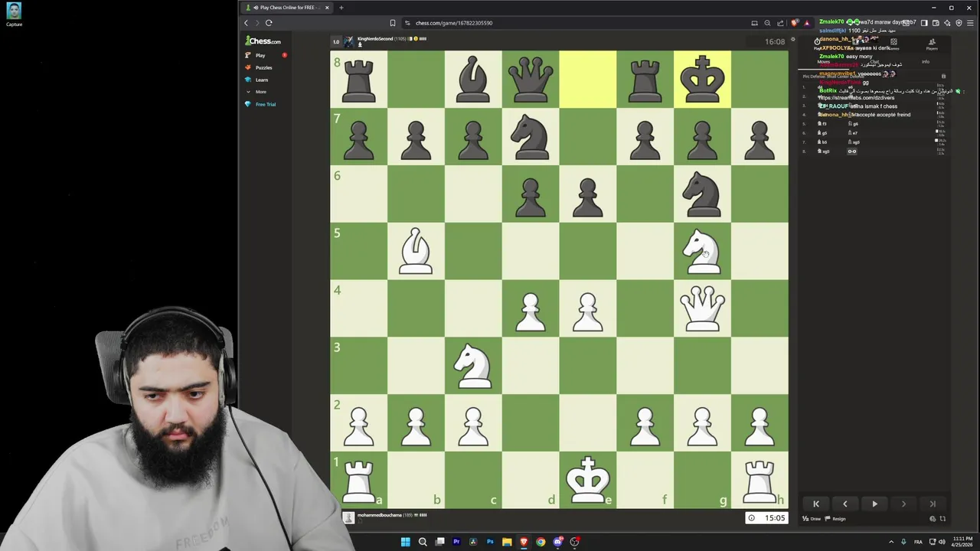Screen dimensions: 980x551
Task: Open Capture desktop shortcut
Action: 14,15
